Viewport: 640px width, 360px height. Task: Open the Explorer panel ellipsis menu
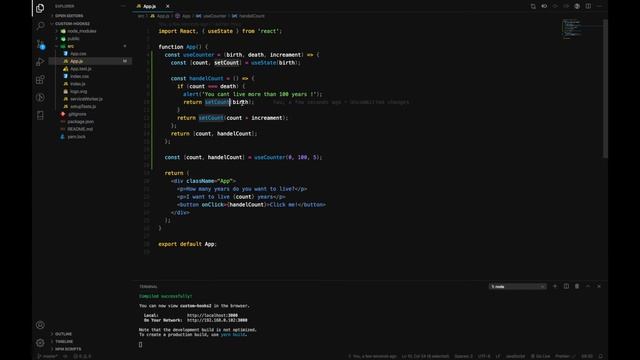(124, 6)
